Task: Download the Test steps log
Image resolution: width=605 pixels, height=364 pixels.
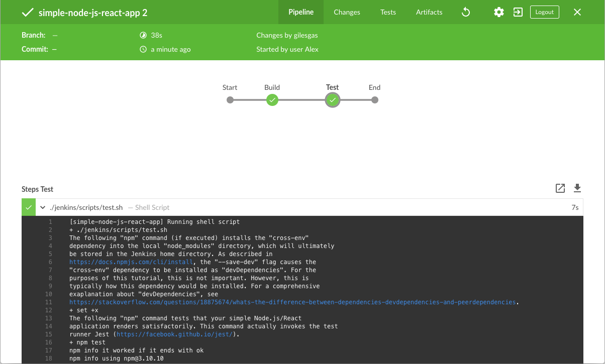Action: 577,188
